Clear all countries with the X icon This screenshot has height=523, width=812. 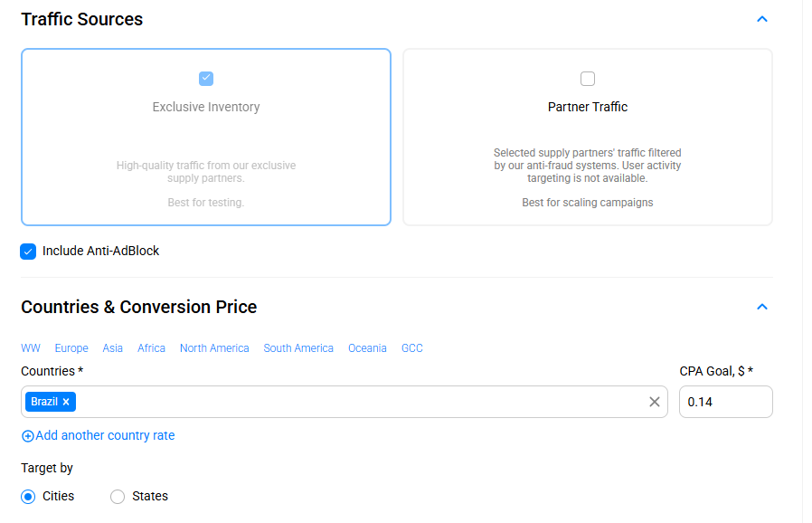655,402
